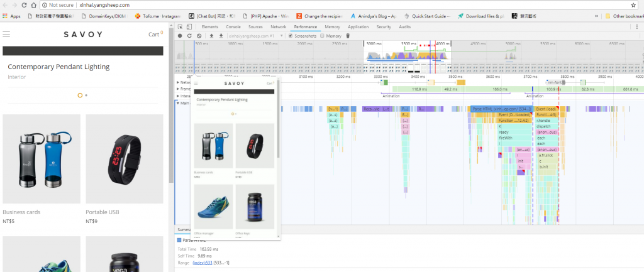
Task: Enable the Memory checkbox in Performance toolbar
Action: pos(323,36)
